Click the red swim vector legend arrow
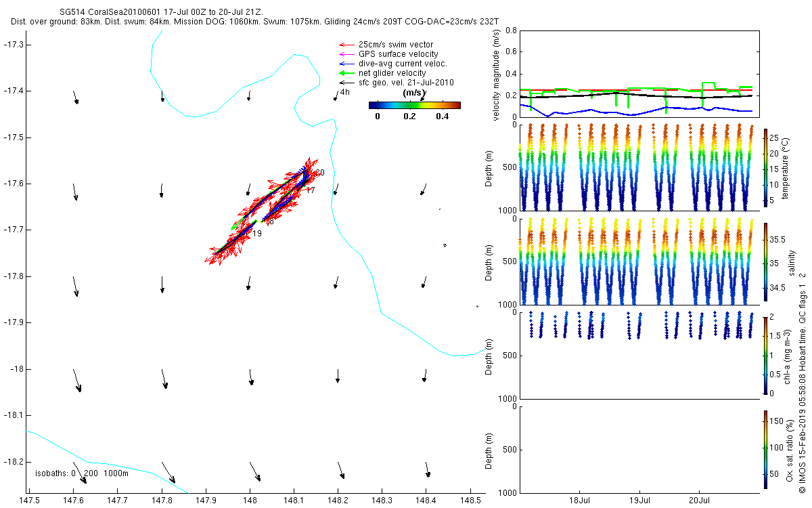Image resolution: width=812 pixels, height=508 pixels. 346,45
